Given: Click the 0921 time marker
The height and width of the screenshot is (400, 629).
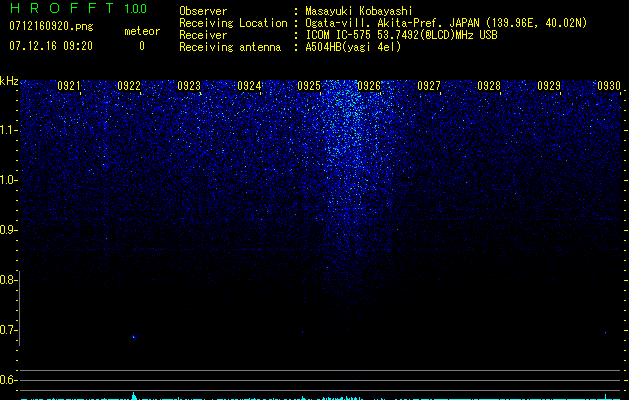Looking at the screenshot, I should click(69, 85).
